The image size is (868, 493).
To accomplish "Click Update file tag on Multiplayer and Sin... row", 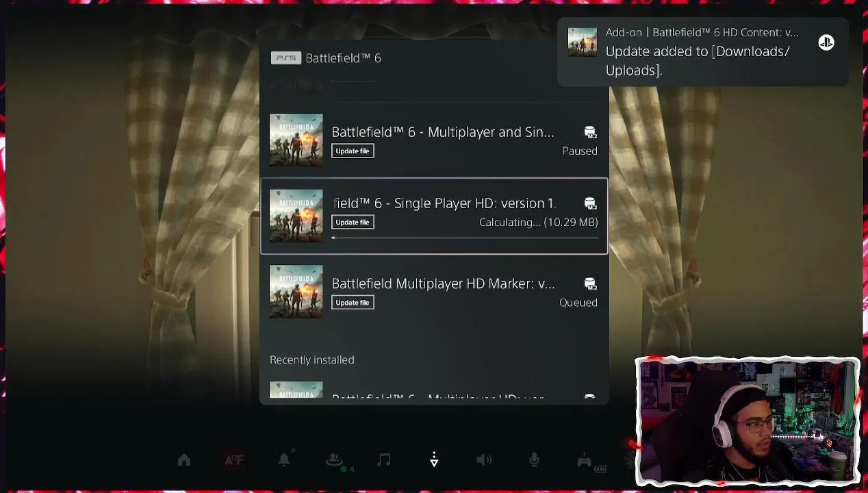I will tap(353, 151).
